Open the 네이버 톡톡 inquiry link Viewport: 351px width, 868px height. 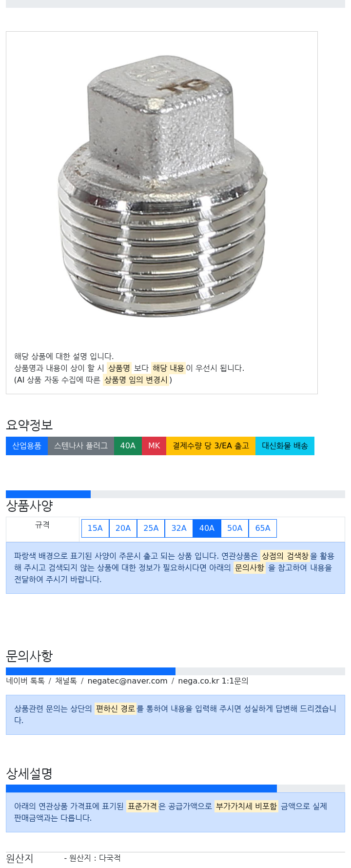25,681
